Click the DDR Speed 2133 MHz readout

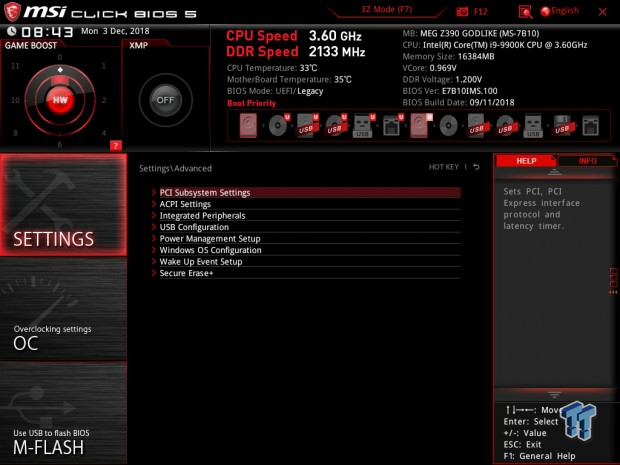[295, 51]
